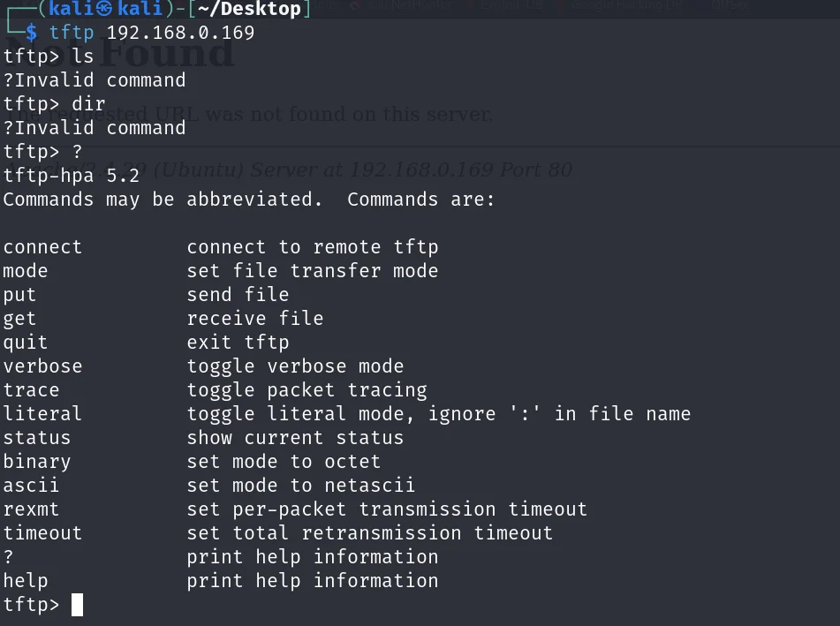840x626 pixels.
Task: Click the "set mode to netascii" description
Action: pyautogui.click(x=300, y=486)
